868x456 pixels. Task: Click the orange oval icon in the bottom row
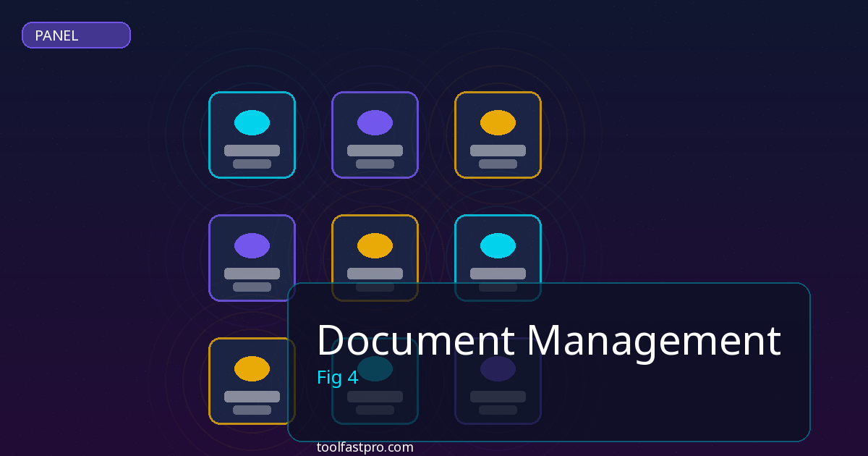pos(252,368)
